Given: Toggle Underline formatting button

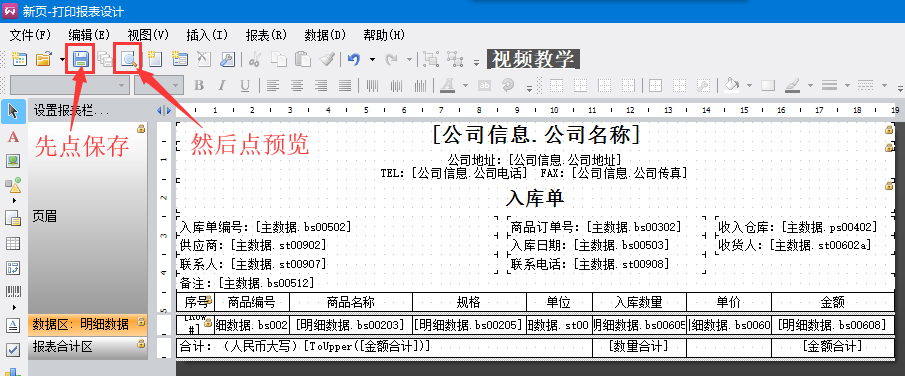Looking at the screenshot, I should click(245, 85).
